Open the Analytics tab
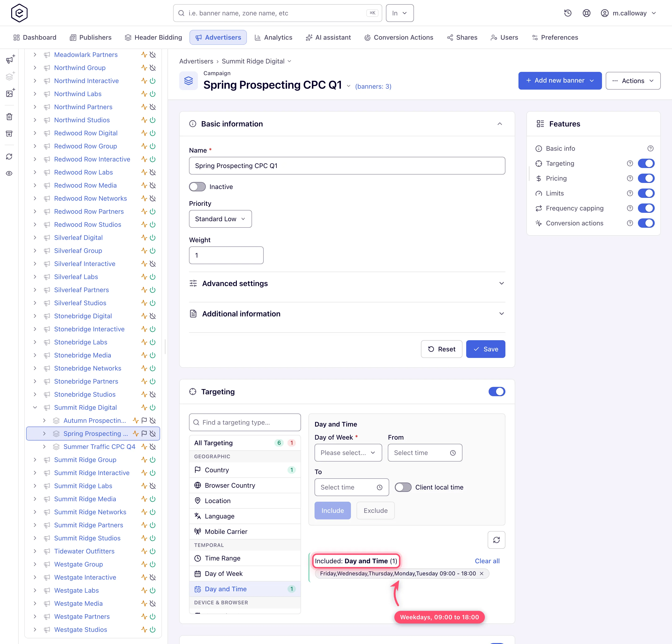 coord(273,37)
